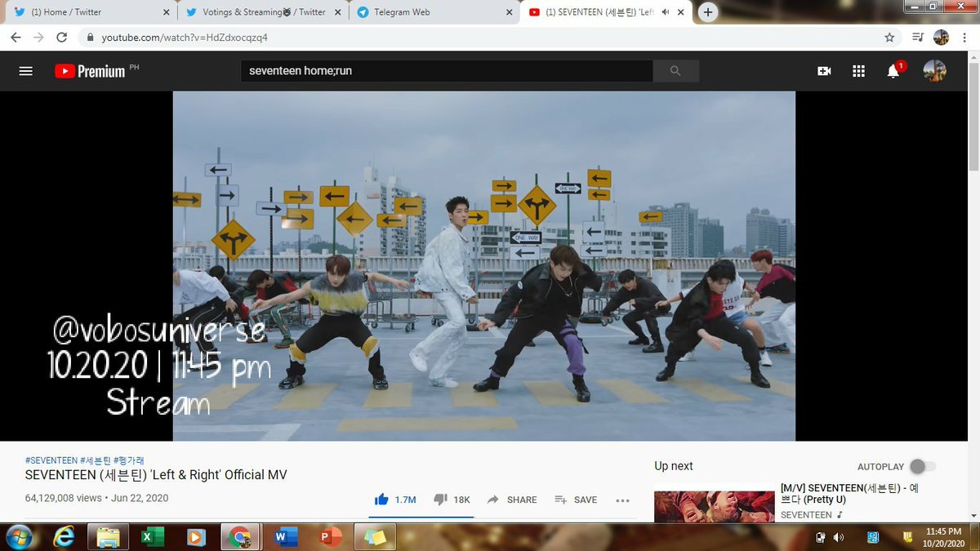
Task: Mute the tab via speaker icon
Action: 665,12
